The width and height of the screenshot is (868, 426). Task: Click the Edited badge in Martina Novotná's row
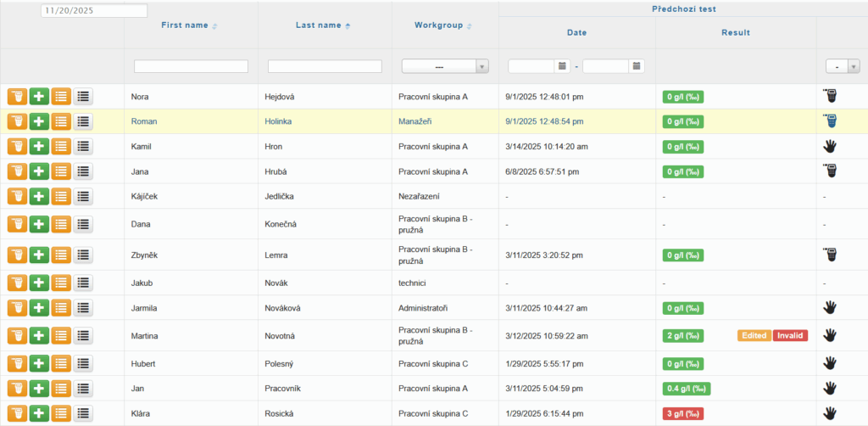[754, 336]
